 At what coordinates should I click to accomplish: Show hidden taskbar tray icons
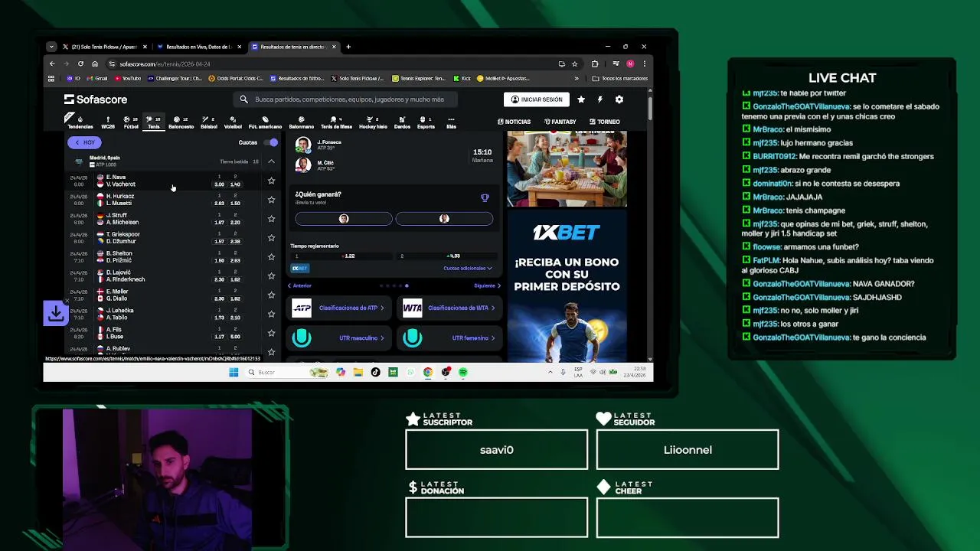point(550,372)
